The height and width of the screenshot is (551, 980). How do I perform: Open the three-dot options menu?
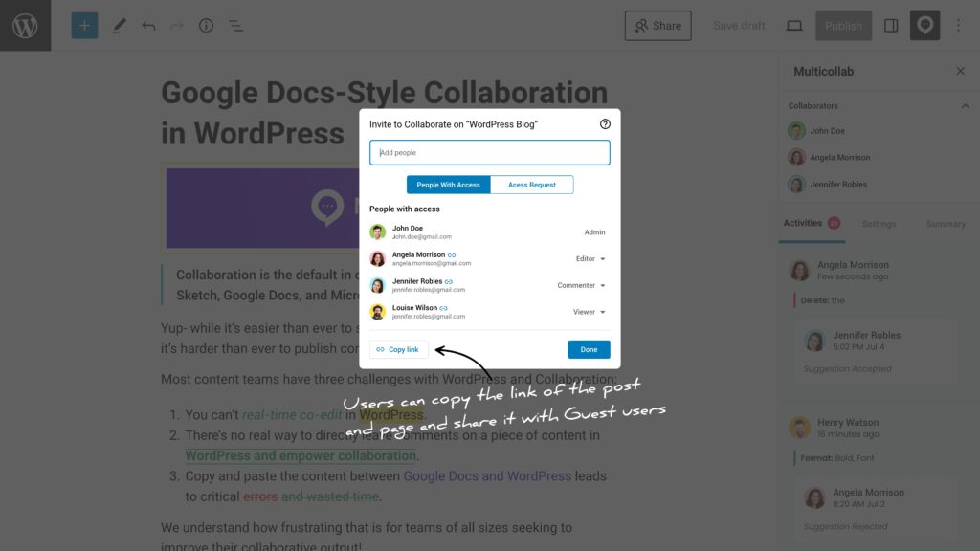958,26
